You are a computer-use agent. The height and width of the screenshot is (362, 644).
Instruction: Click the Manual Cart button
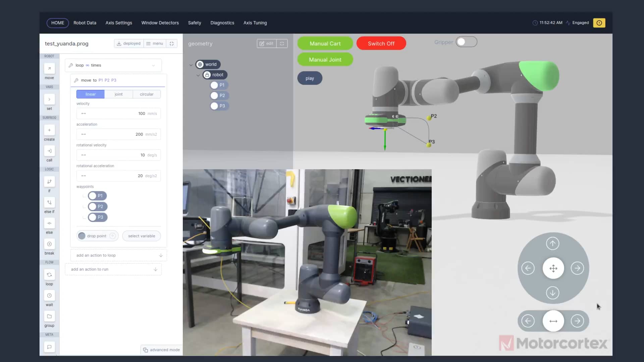325,43
